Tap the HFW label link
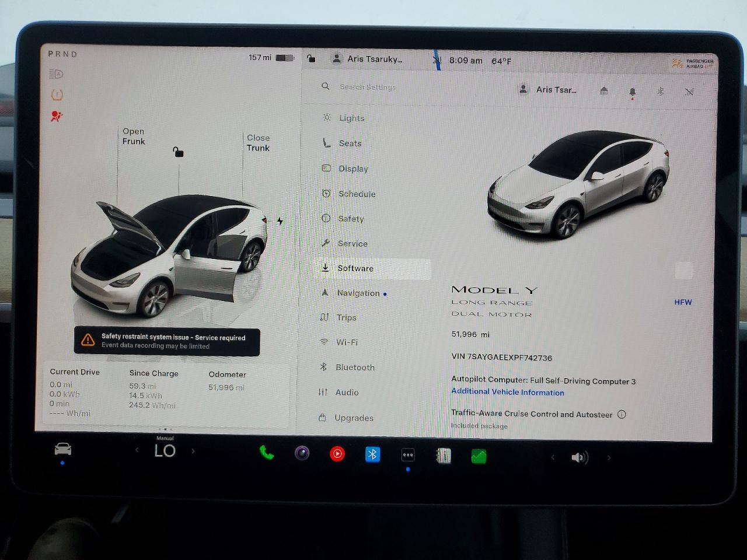 click(683, 302)
